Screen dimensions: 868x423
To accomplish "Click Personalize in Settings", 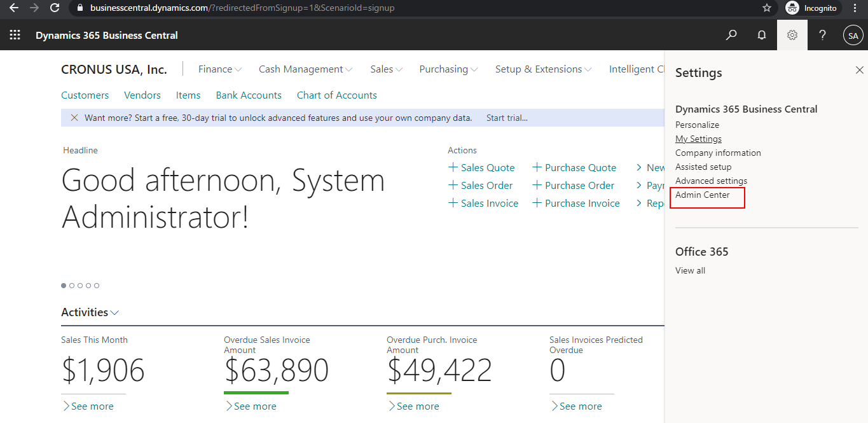I will 697,125.
